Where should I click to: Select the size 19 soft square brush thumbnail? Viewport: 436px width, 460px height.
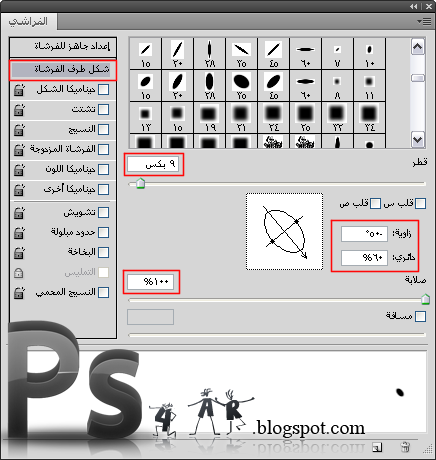(x=209, y=117)
